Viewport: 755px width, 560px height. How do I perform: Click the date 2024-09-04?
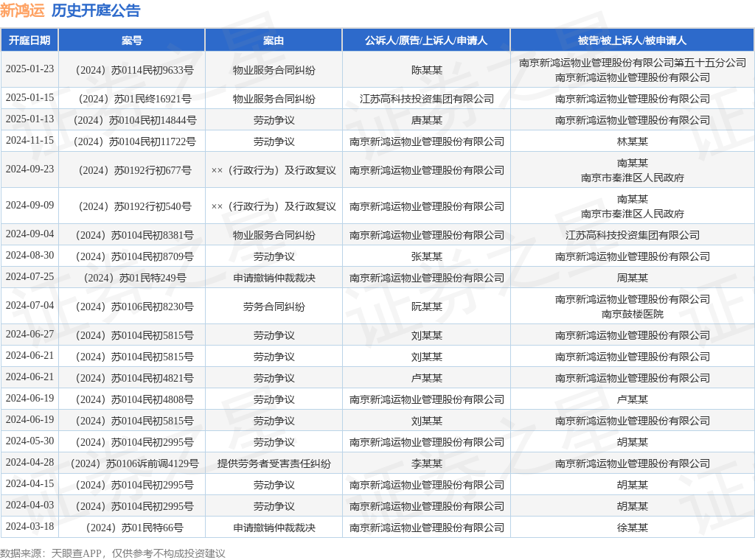tap(29, 234)
